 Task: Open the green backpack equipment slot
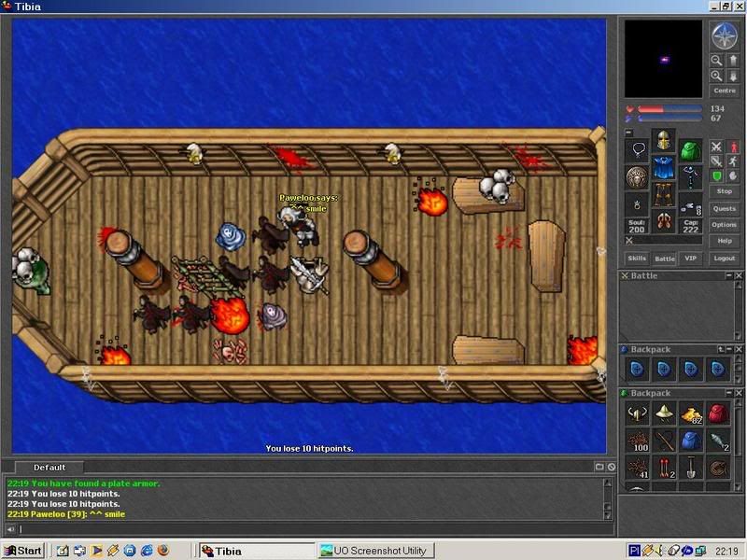690,150
